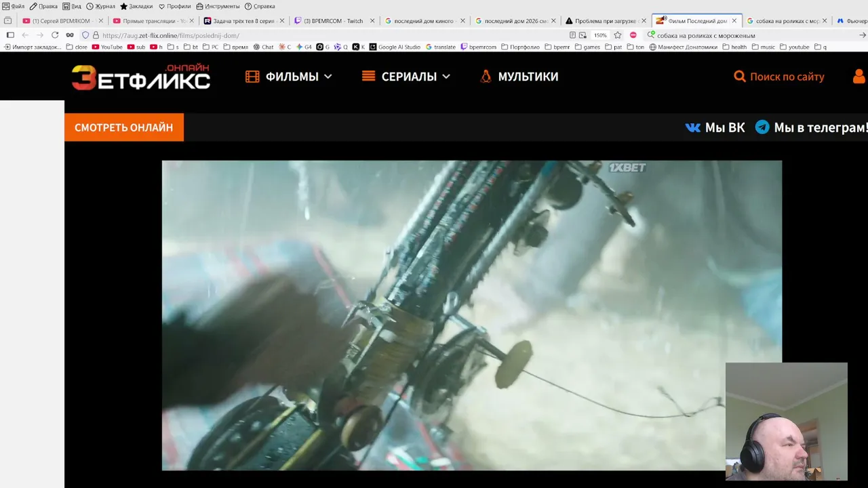The image size is (868, 488).
Task: Click the 150% zoom level indicator
Action: 601,35
